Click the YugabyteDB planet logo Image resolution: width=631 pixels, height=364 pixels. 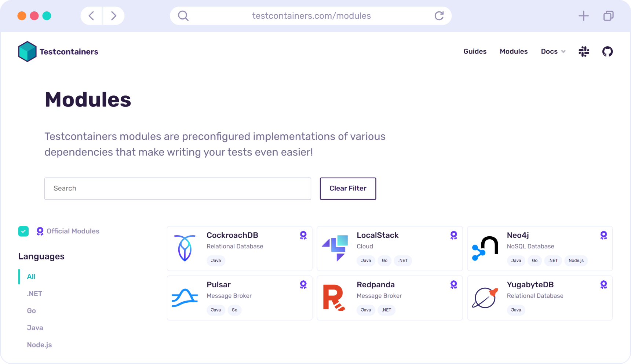pyautogui.click(x=485, y=298)
